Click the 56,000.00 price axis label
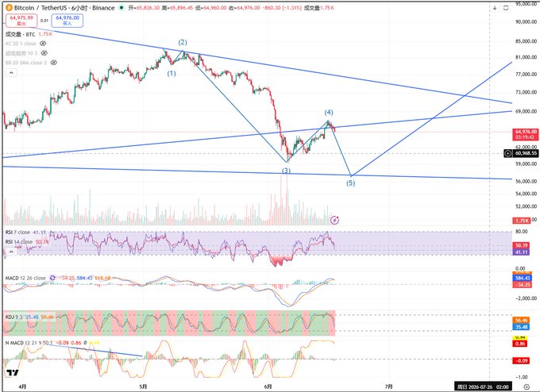Image resolution: width=540 pixels, height=392 pixels. [526, 181]
